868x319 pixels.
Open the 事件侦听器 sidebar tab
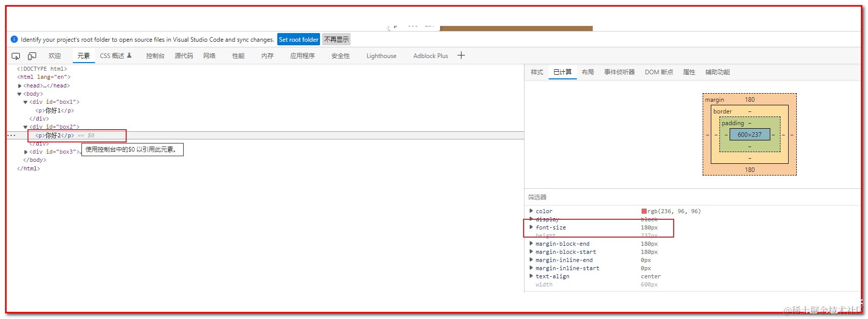[x=619, y=72]
